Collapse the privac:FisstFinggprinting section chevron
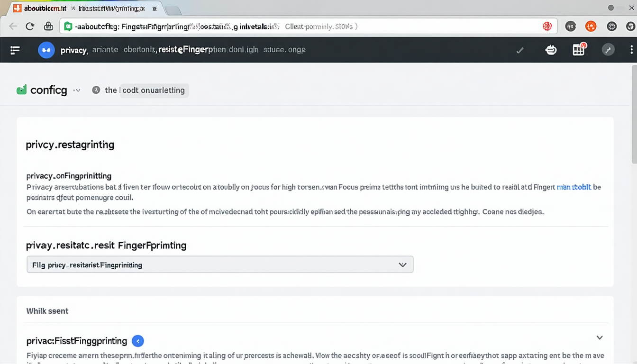 pos(600,337)
